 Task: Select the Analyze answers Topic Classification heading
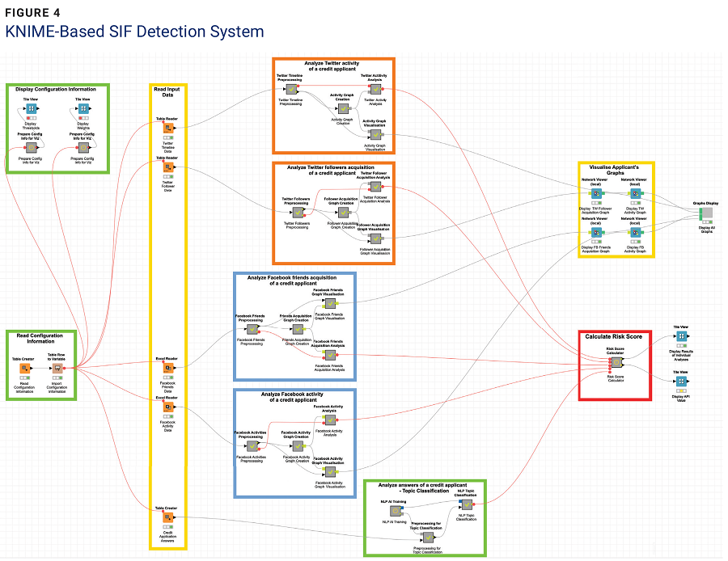pos(423,487)
